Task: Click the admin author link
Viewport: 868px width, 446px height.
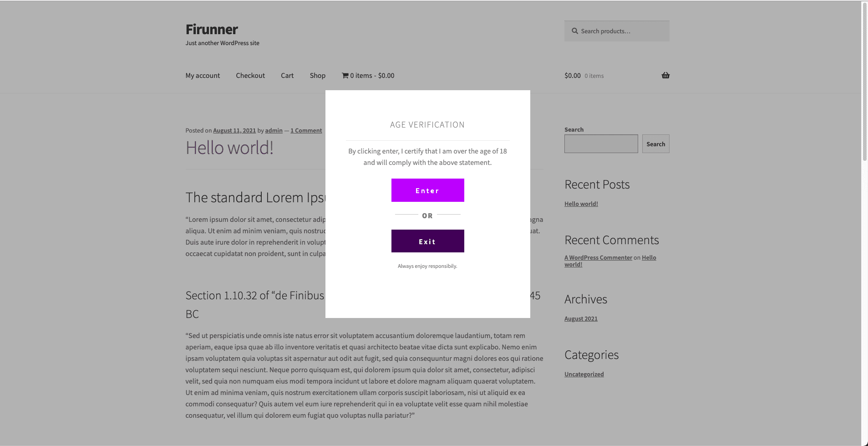Action: pos(274,130)
